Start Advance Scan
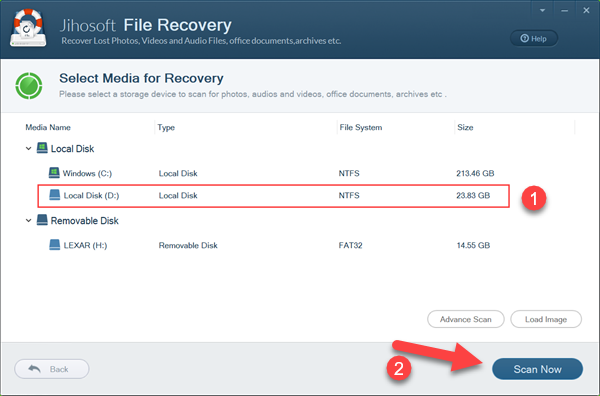The width and height of the screenshot is (600, 396). pyautogui.click(x=466, y=319)
